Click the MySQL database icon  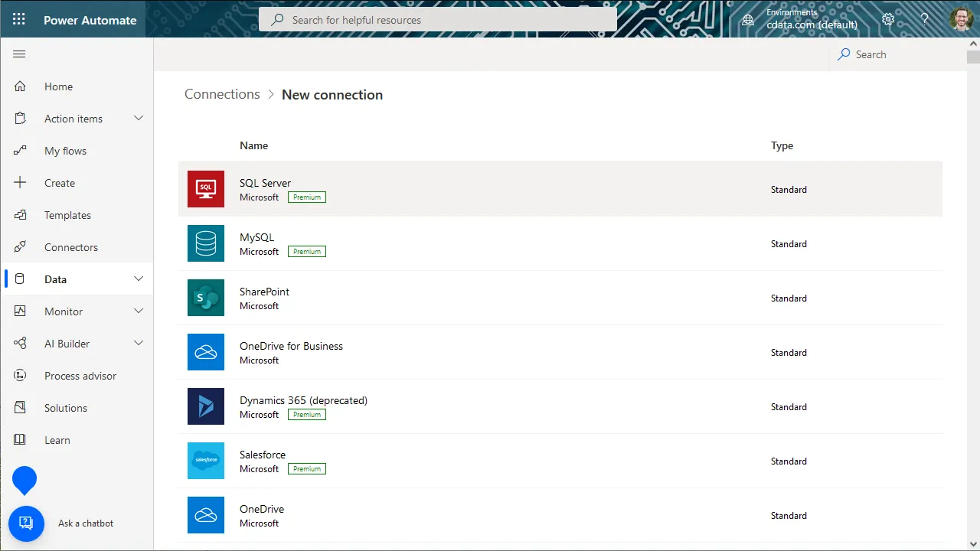[x=206, y=243]
